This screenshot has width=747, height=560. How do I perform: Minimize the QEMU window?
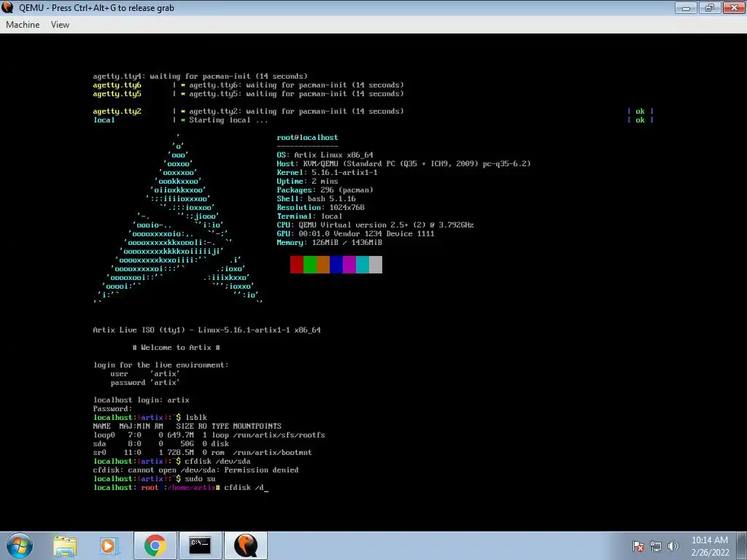(686, 7)
